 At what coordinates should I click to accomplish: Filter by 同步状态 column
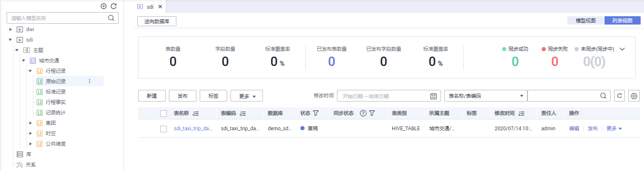[x=372, y=113]
